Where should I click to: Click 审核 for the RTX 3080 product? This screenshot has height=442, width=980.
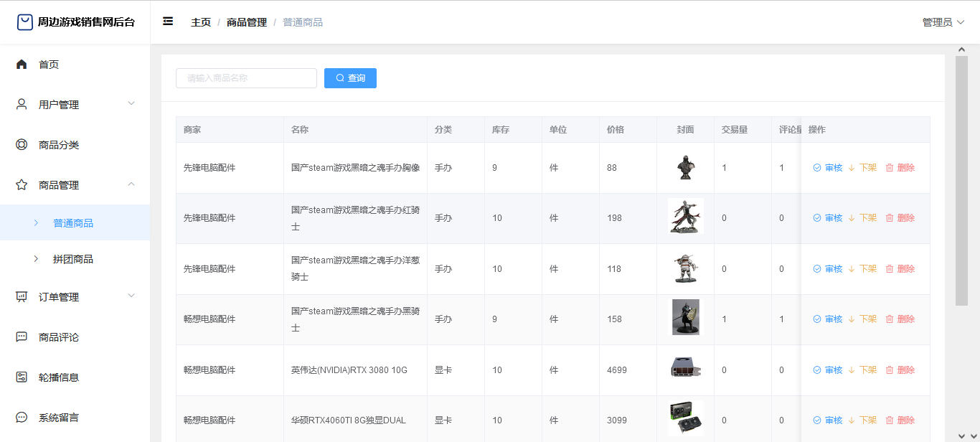(x=828, y=370)
